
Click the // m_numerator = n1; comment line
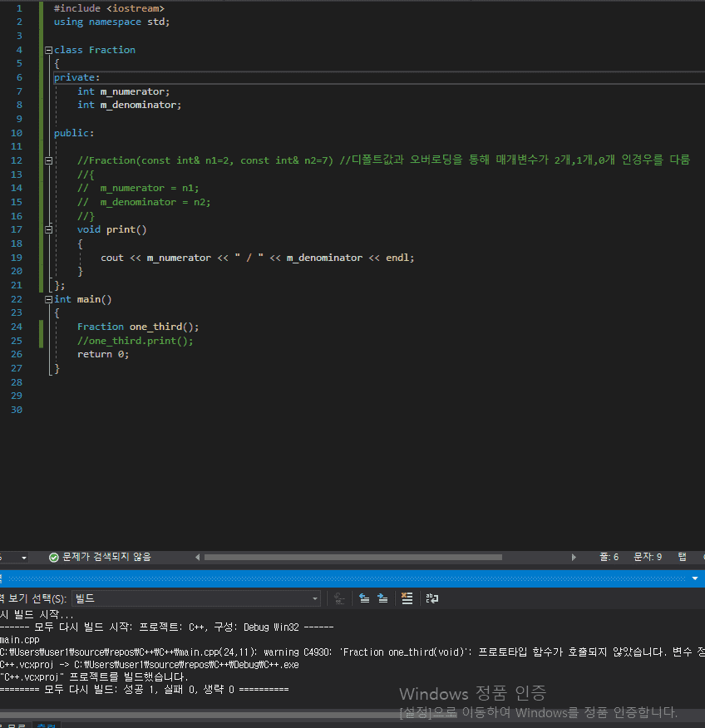pyautogui.click(x=138, y=188)
